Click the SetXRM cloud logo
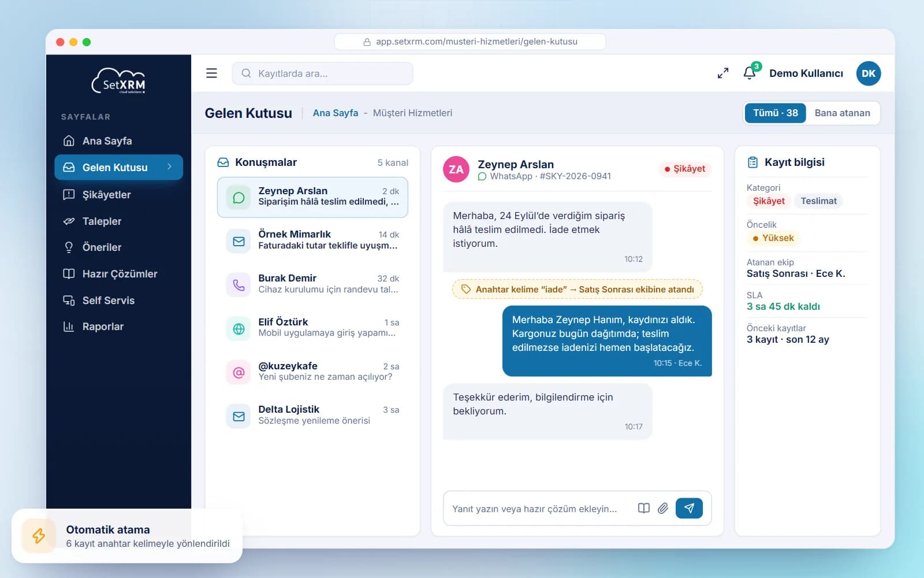This screenshot has width=924, height=578. click(x=118, y=81)
